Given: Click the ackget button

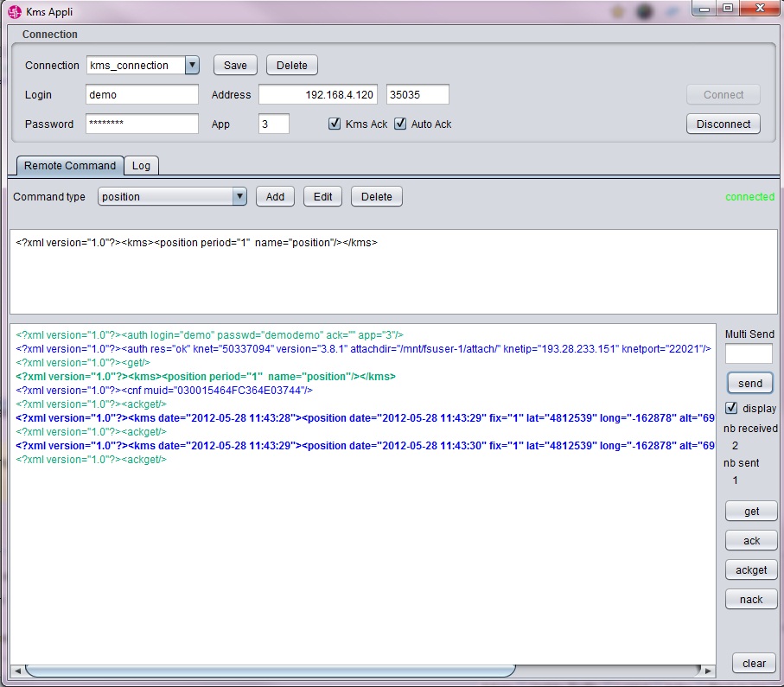Looking at the screenshot, I should pos(751,569).
